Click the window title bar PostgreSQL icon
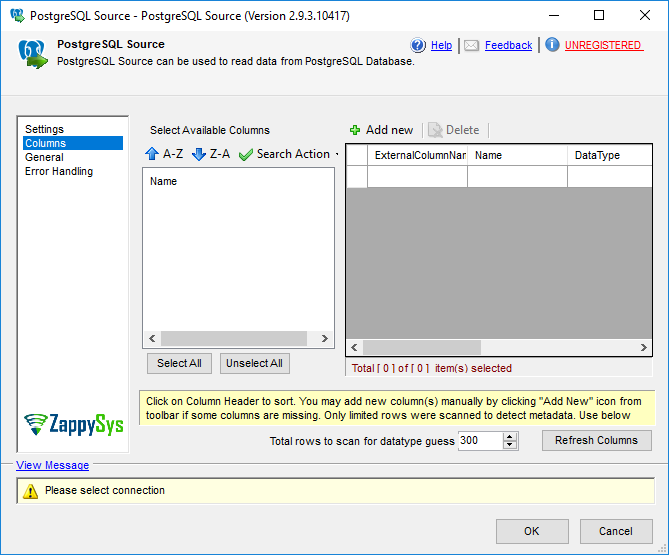Screen dimensions: 669x555 17,15
